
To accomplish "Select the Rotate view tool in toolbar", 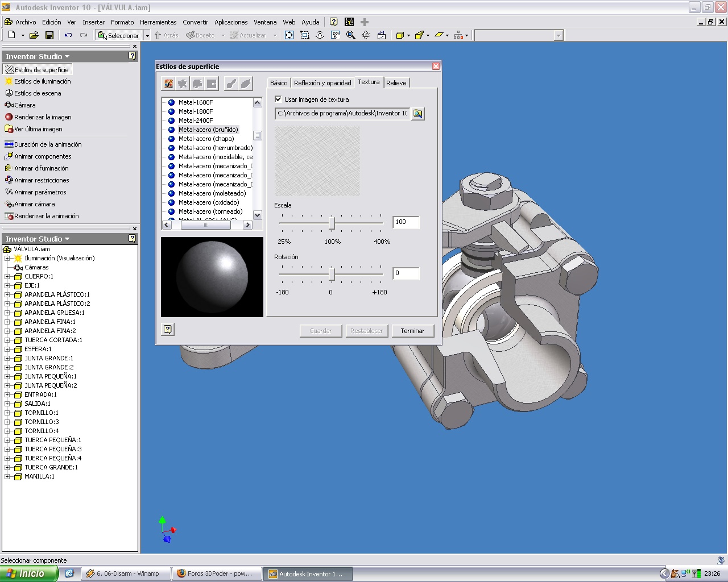I will pos(366,35).
